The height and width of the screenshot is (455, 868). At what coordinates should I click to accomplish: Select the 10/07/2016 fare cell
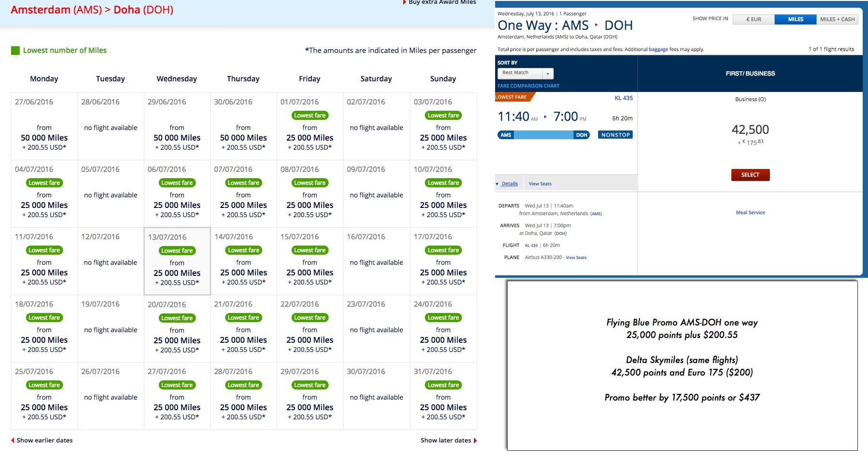[x=443, y=194]
